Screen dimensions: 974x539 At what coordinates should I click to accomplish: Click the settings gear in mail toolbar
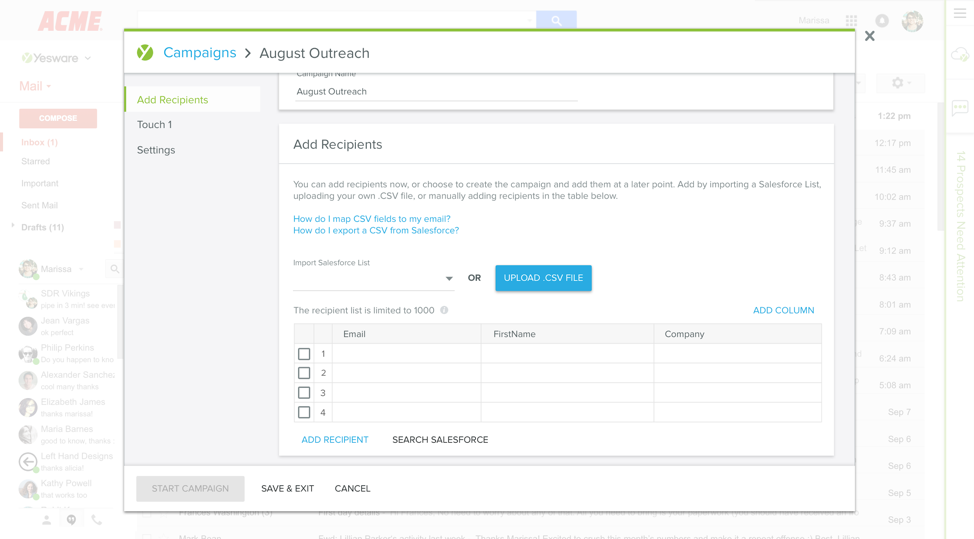[900, 83]
